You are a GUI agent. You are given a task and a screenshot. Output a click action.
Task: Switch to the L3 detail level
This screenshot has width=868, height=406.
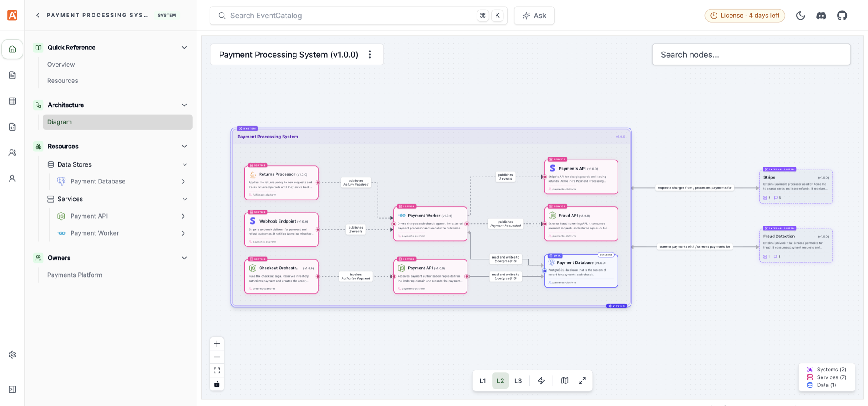pos(518,381)
